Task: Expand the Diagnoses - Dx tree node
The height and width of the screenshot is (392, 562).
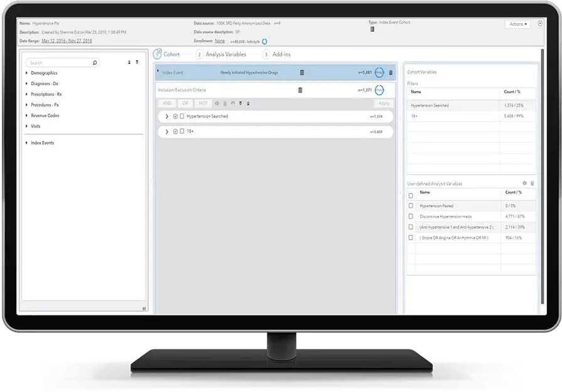Action: coord(26,83)
